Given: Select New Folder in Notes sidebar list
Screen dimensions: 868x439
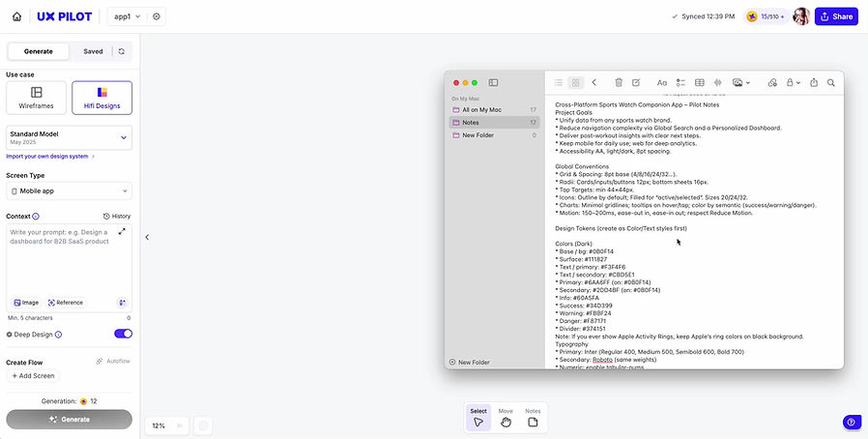Looking at the screenshot, I should pos(494,135).
